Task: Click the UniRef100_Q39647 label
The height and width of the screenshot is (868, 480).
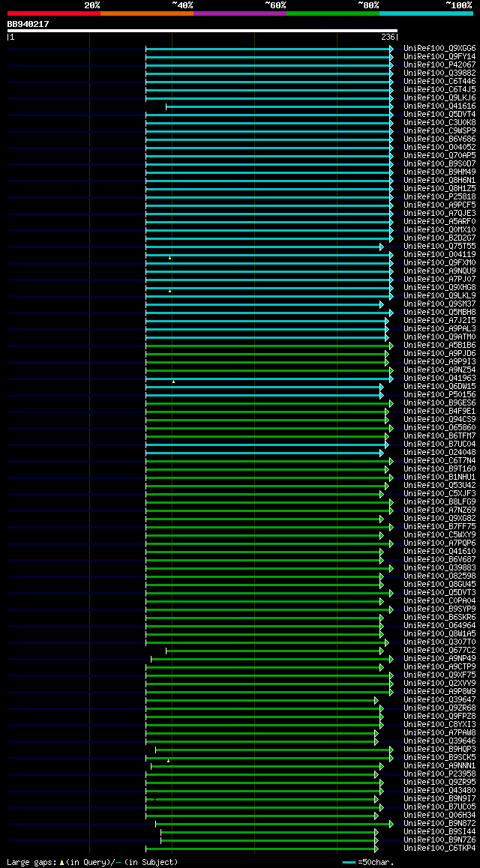Action: pyautogui.click(x=439, y=701)
